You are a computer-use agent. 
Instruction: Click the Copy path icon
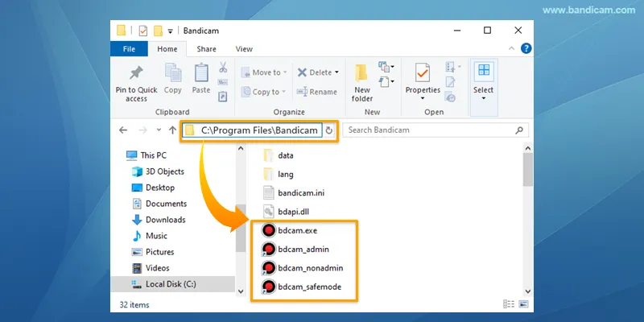coord(223,82)
